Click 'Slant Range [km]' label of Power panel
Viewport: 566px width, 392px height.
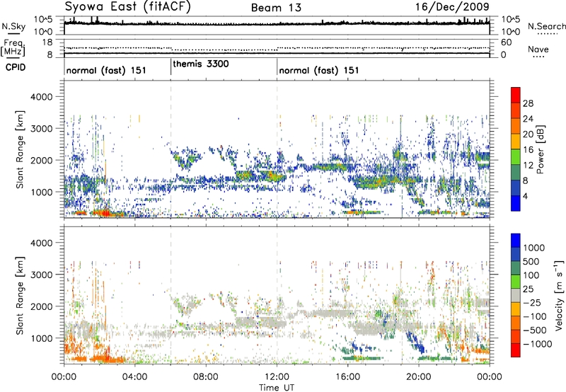(x=20, y=149)
